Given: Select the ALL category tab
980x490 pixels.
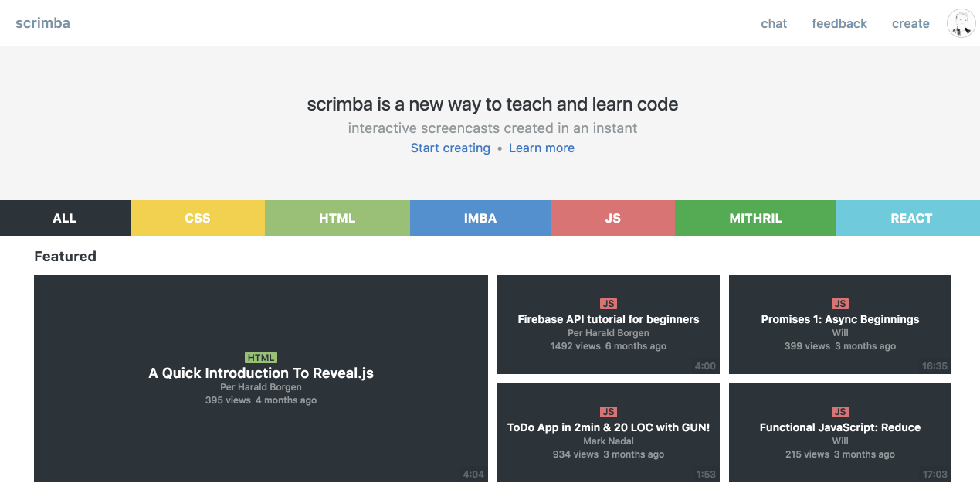Looking at the screenshot, I should [65, 218].
